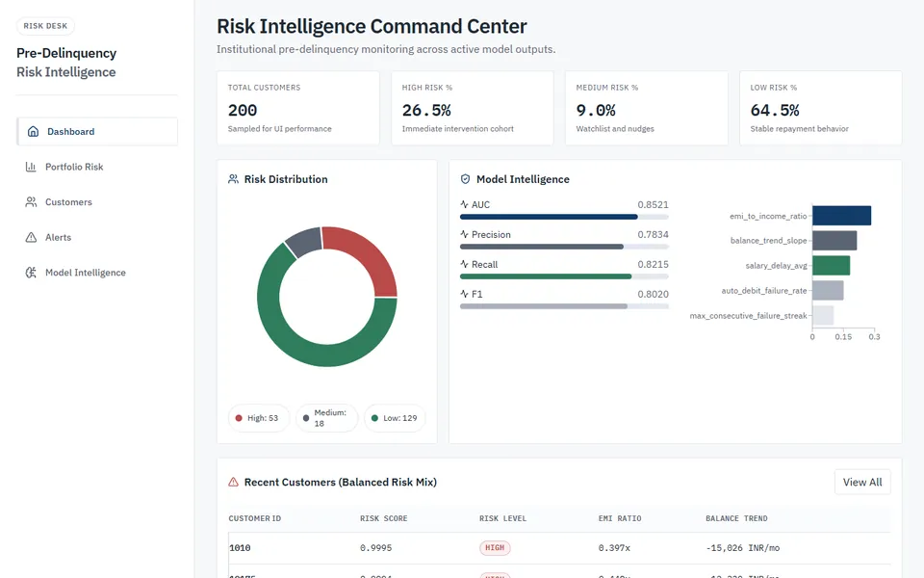Click the HIGH badge for customer 1010
Image resolution: width=924 pixels, height=578 pixels.
495,548
